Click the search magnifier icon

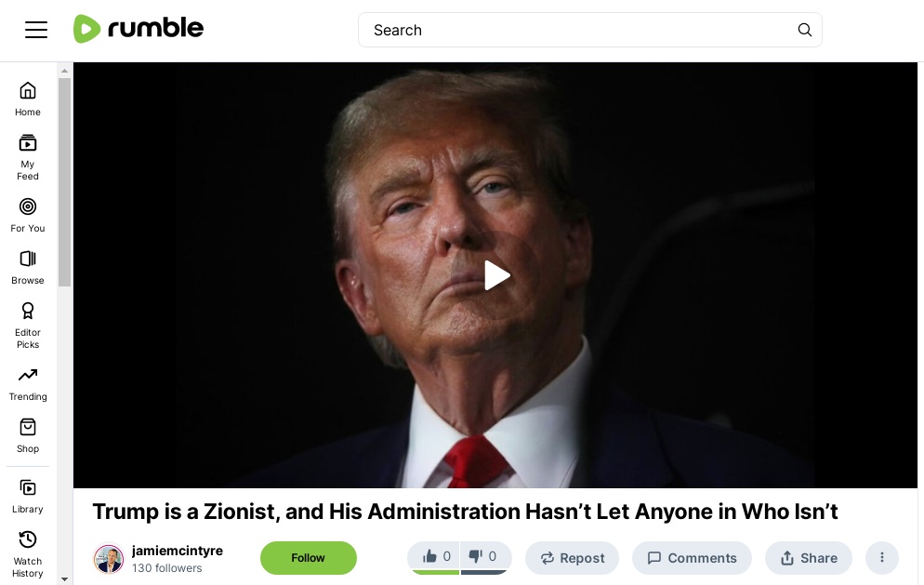click(x=804, y=30)
